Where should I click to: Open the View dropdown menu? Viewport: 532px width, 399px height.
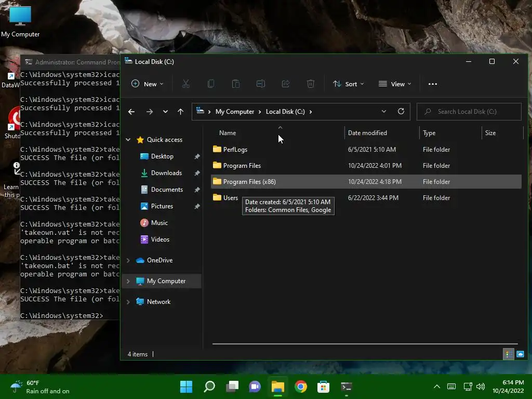(395, 84)
